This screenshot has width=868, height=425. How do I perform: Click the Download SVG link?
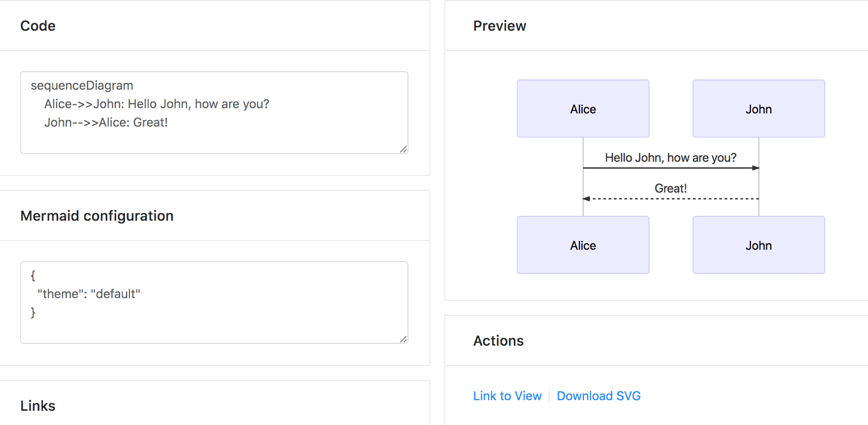point(599,396)
